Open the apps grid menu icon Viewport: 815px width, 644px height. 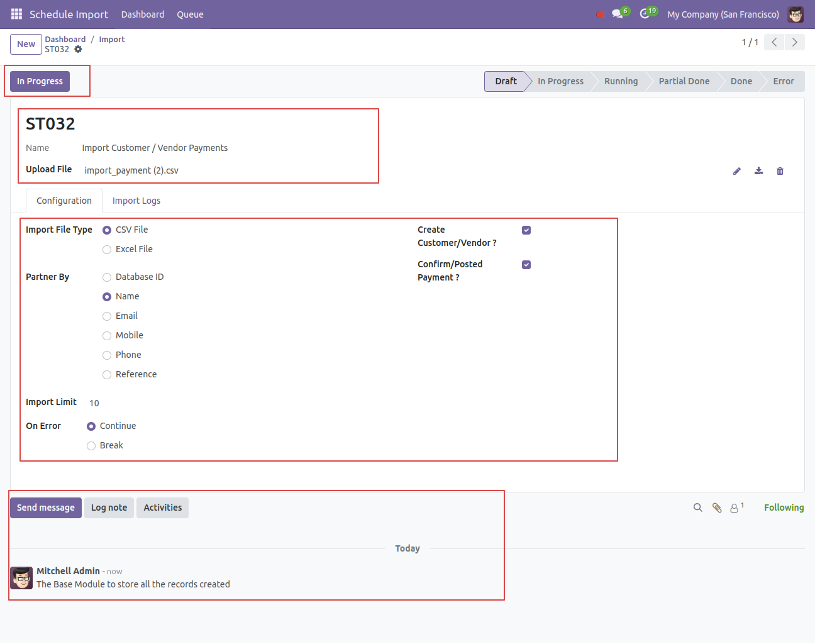(x=16, y=14)
